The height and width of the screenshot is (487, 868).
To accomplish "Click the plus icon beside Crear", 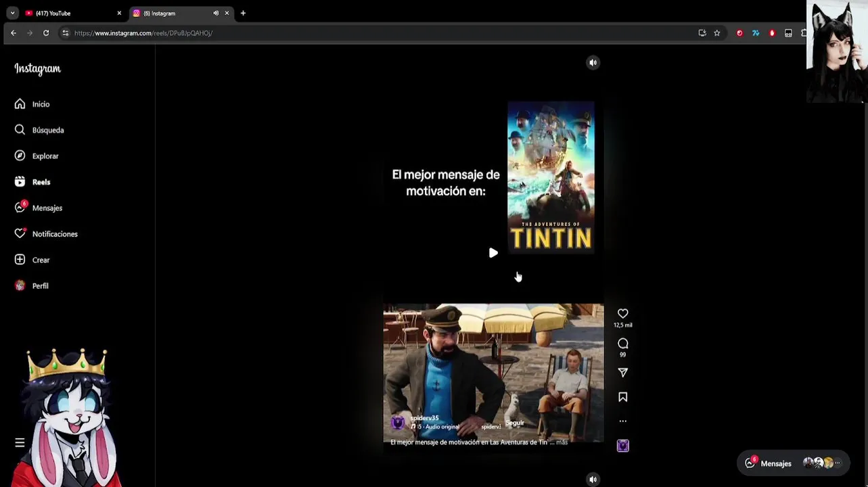I will (x=20, y=260).
